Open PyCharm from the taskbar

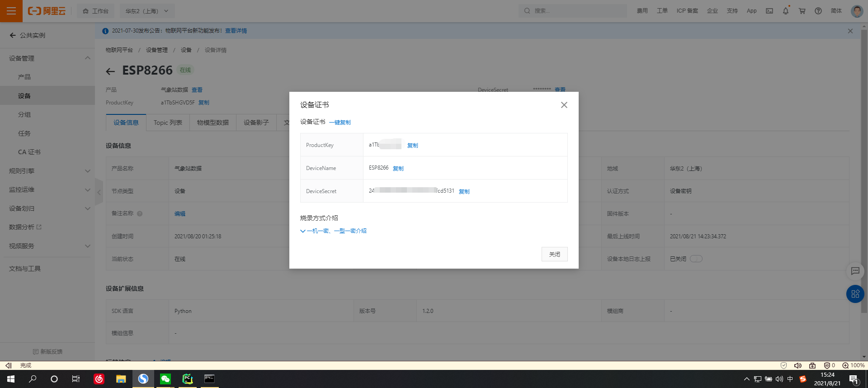(187, 379)
